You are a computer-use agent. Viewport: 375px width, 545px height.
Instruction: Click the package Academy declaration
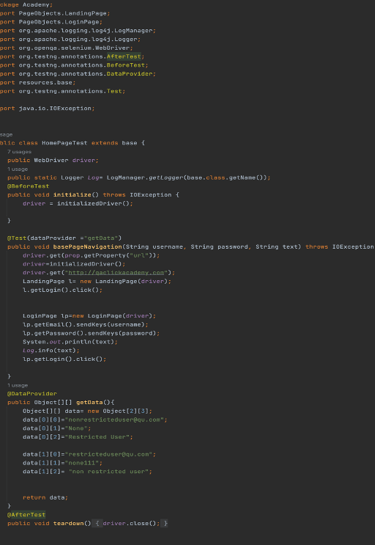[26, 5]
